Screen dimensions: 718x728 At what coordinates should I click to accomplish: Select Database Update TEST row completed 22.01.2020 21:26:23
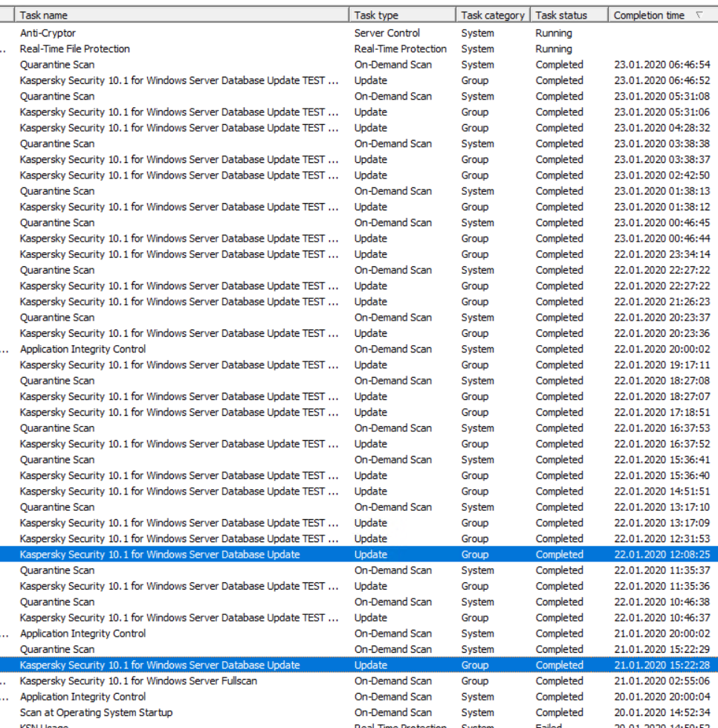coord(359,301)
